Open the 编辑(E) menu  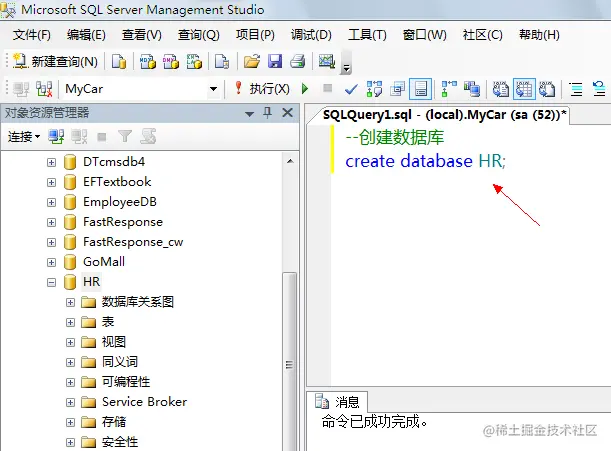[86, 35]
